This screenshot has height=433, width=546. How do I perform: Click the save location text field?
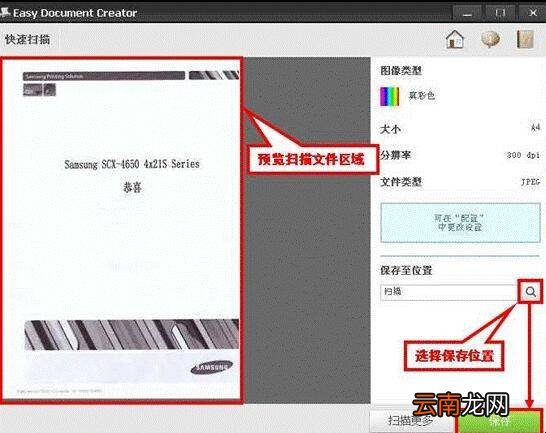tap(448, 292)
